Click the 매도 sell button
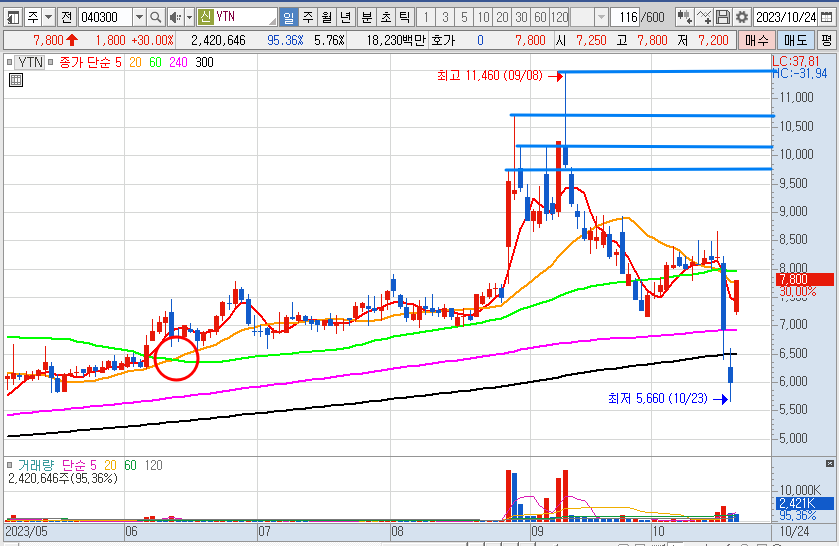Viewport: 839px width, 546px height. coord(795,41)
